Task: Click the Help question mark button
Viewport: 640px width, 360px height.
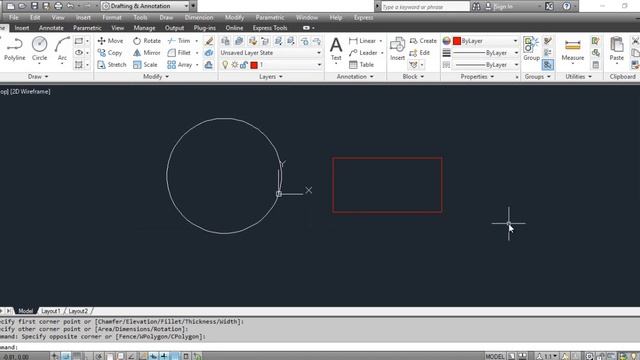Action: click(x=567, y=6)
